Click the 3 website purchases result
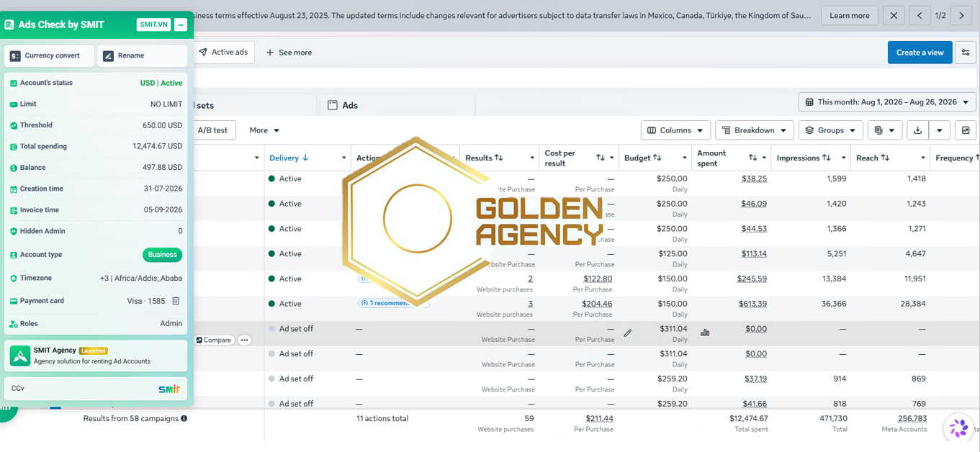The width and height of the screenshot is (980, 452). pos(531,304)
